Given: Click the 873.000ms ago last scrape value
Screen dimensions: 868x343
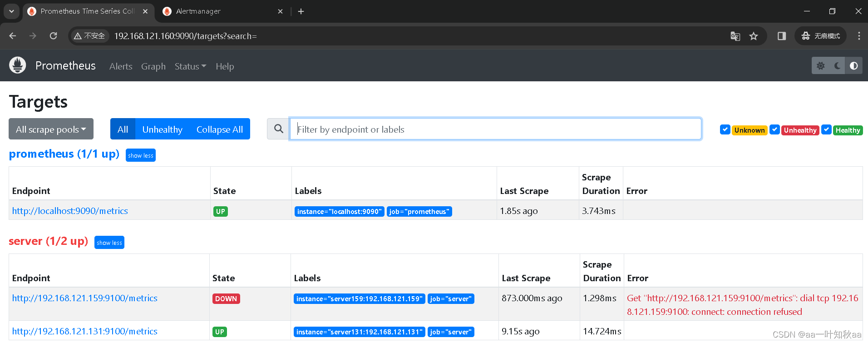Looking at the screenshot, I should (x=532, y=298).
